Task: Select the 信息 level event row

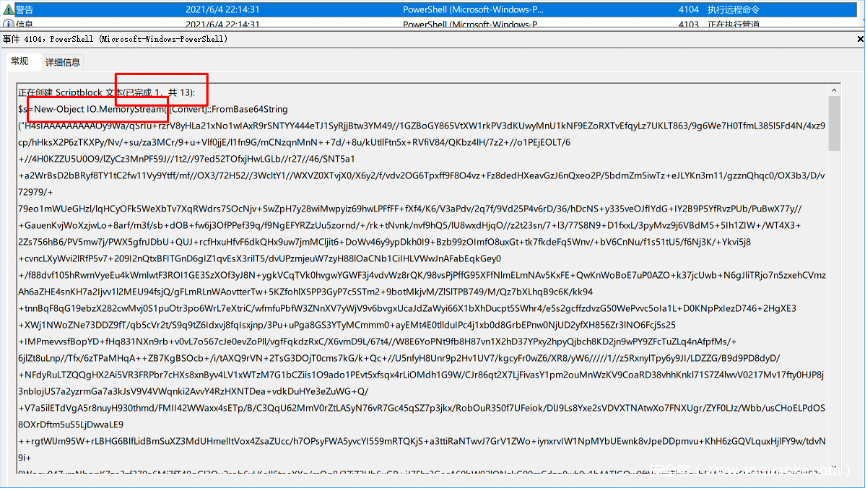Action: coord(26,24)
